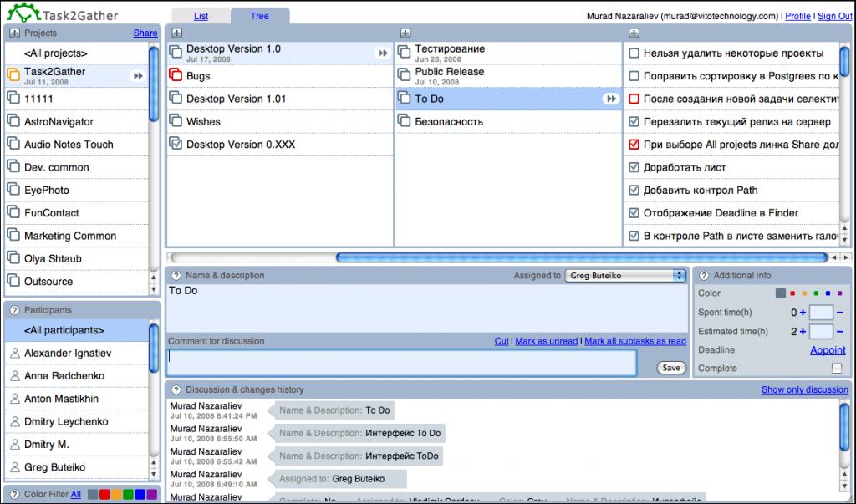The image size is (856, 504).
Task: Expand To Do task with double arrow
Action: tap(611, 99)
